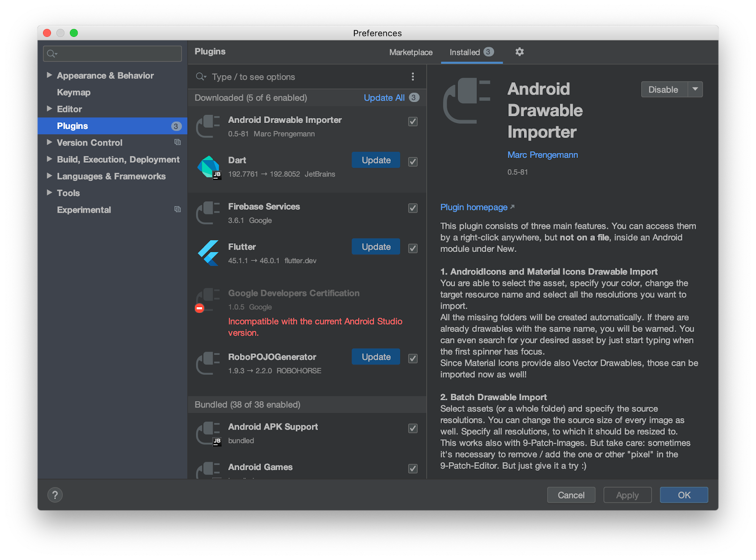Click the Firebase Services plug icon
Image resolution: width=756 pixels, height=560 pixels.
tap(208, 213)
